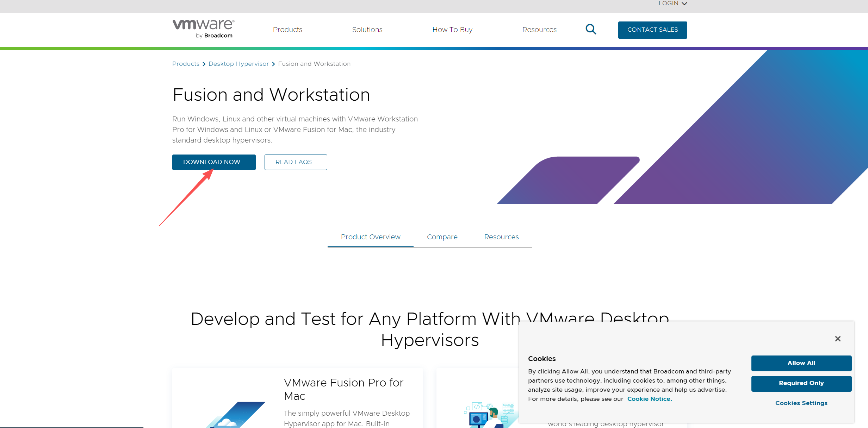Open the Cookie Notice link
Image resolution: width=868 pixels, height=428 pixels.
pyautogui.click(x=649, y=399)
